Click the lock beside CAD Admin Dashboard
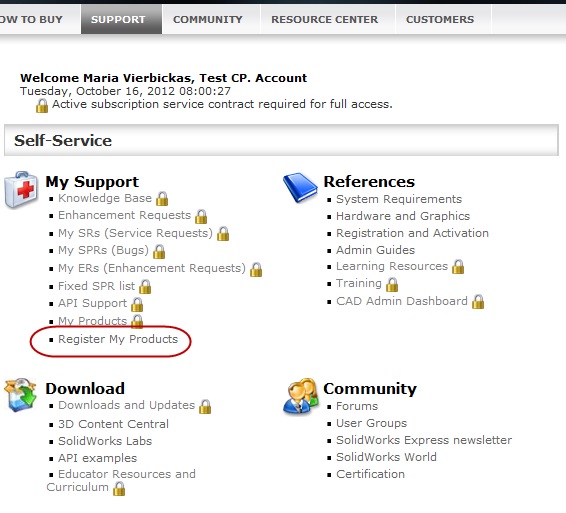This screenshot has height=513, width=566. coord(478,302)
